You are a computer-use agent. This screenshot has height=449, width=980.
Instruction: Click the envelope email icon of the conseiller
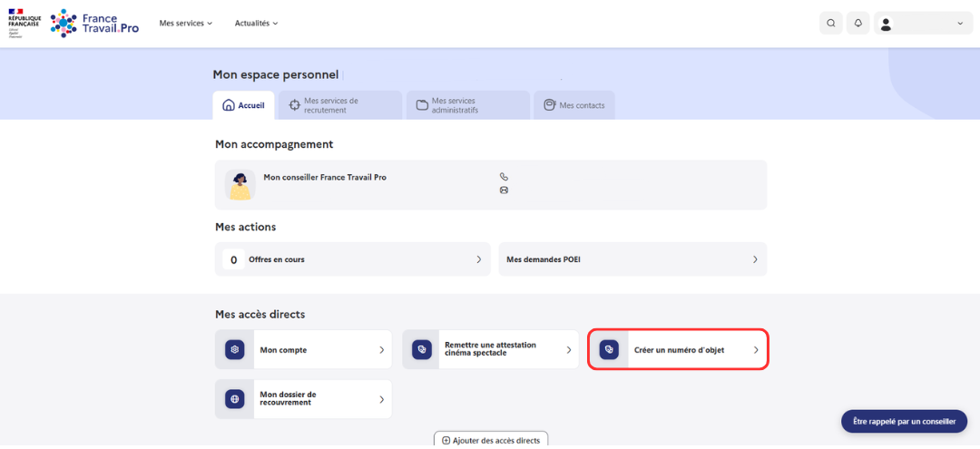coord(504,190)
